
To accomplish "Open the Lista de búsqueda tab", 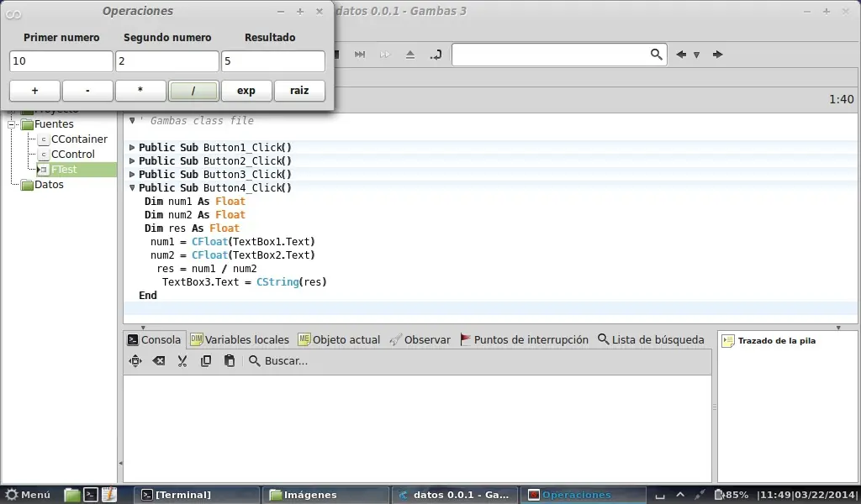I will pyautogui.click(x=651, y=340).
